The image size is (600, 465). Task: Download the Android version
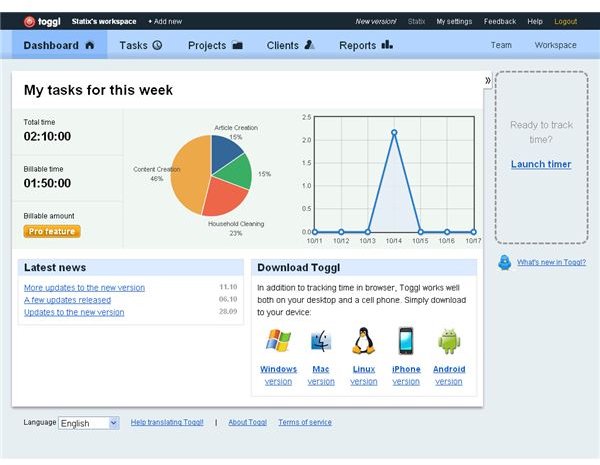(x=449, y=375)
